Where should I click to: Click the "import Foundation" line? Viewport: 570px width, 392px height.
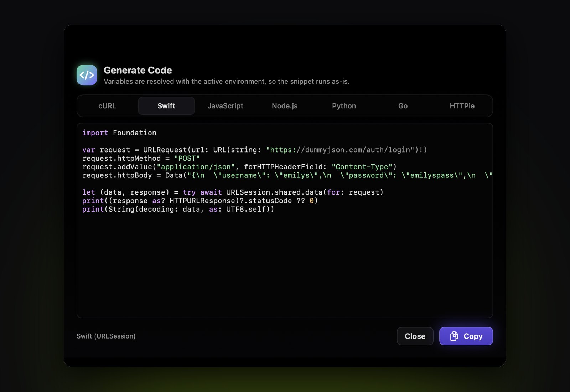point(119,133)
